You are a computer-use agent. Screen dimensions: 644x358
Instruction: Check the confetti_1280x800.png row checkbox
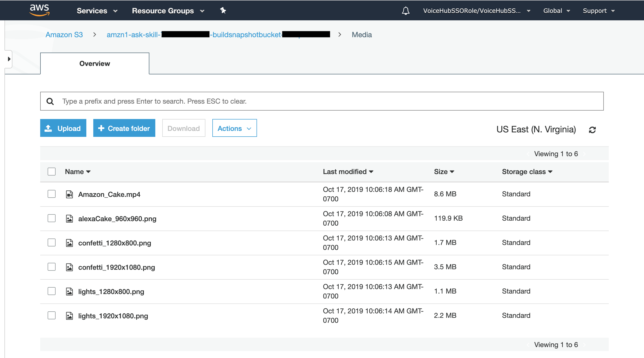(x=52, y=242)
